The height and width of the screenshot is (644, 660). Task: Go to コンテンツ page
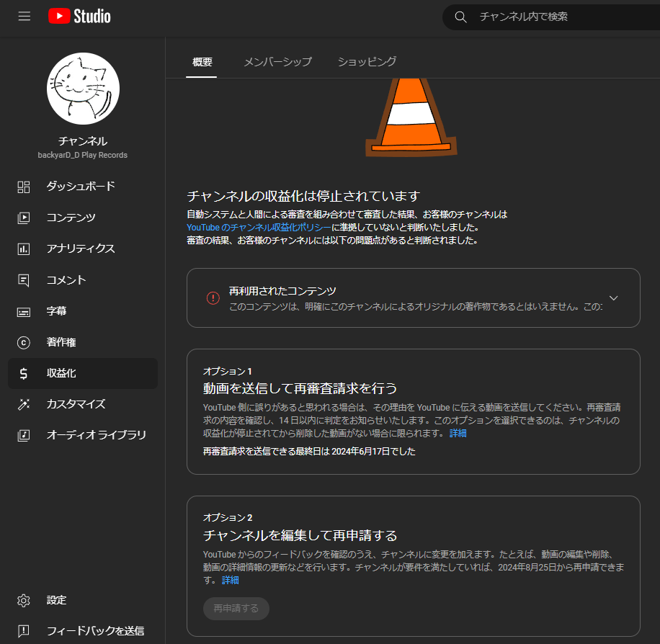[x=71, y=218]
